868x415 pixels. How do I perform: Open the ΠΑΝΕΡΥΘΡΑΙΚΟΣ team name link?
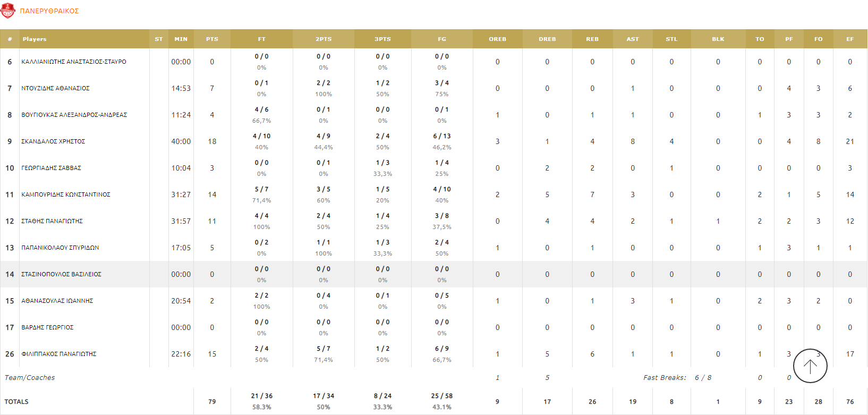point(49,11)
